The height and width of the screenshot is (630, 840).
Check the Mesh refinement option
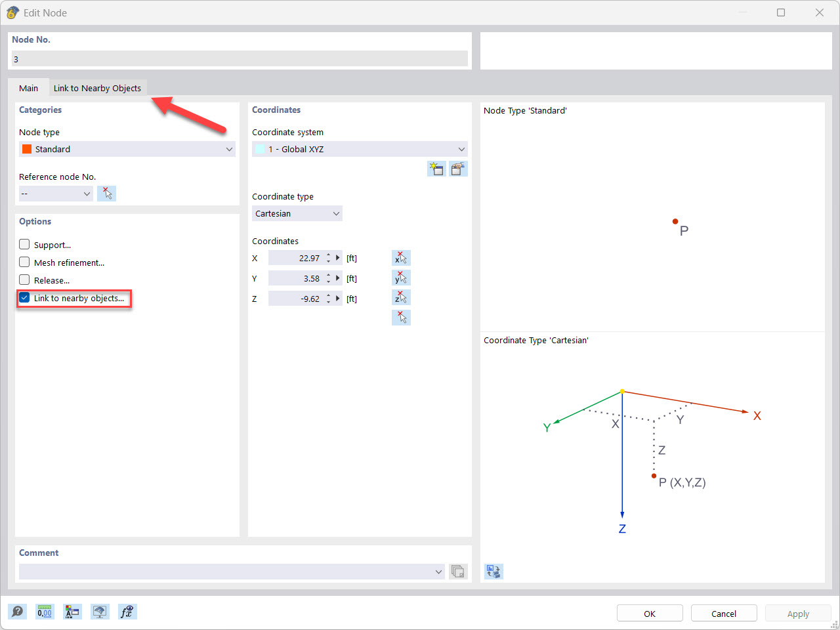[24, 262]
